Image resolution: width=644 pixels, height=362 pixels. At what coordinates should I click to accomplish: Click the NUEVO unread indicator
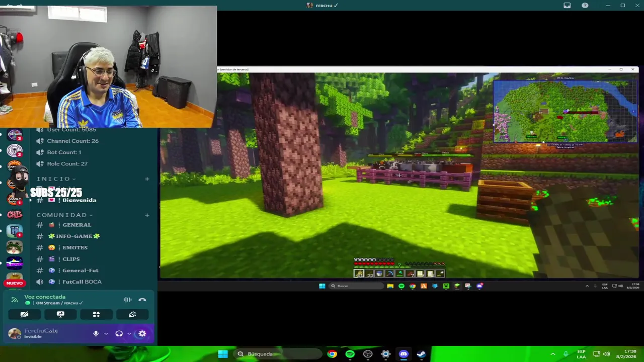(15, 283)
